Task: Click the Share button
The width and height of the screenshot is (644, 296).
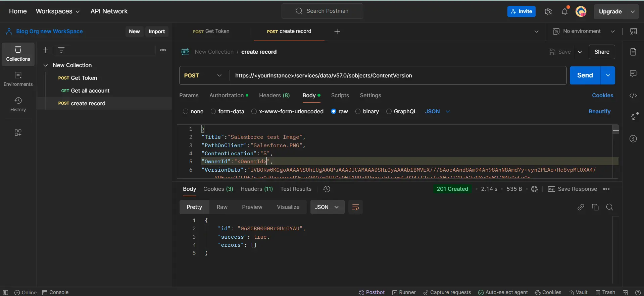Action: point(602,52)
